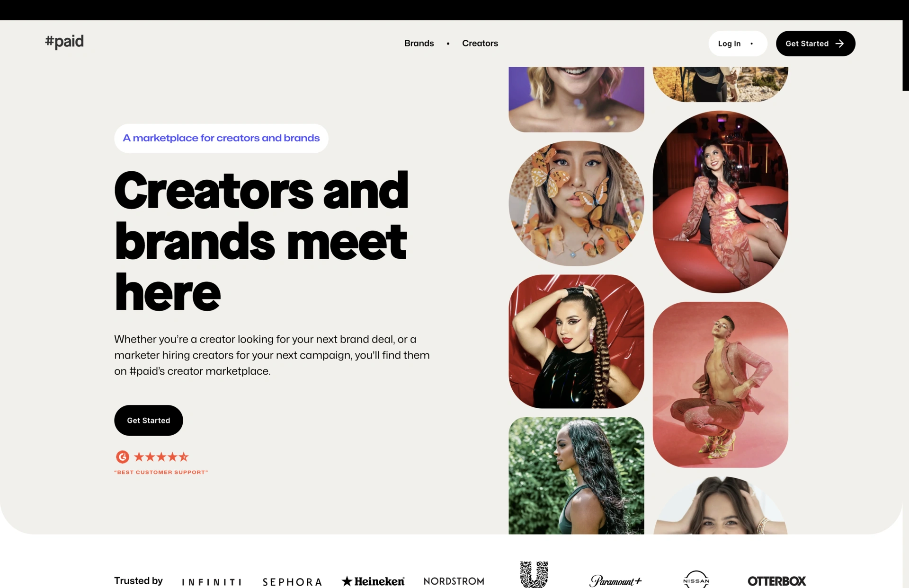
Task: Click the Sephora brand logo
Action: [x=292, y=582]
